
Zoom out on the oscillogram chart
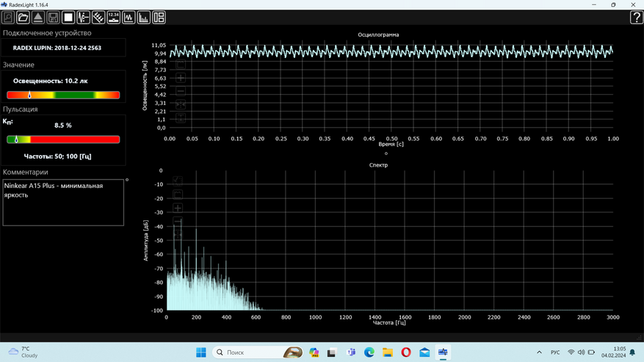181,91
